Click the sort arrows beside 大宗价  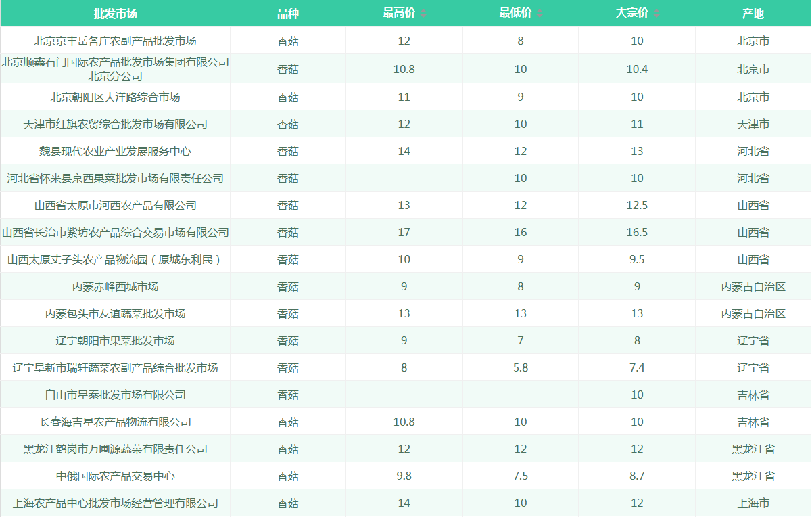(x=656, y=14)
